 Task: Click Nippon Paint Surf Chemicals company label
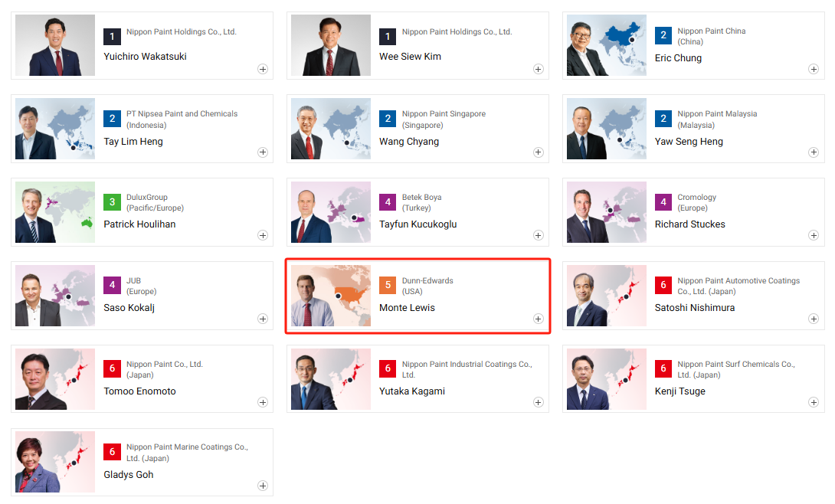click(736, 369)
